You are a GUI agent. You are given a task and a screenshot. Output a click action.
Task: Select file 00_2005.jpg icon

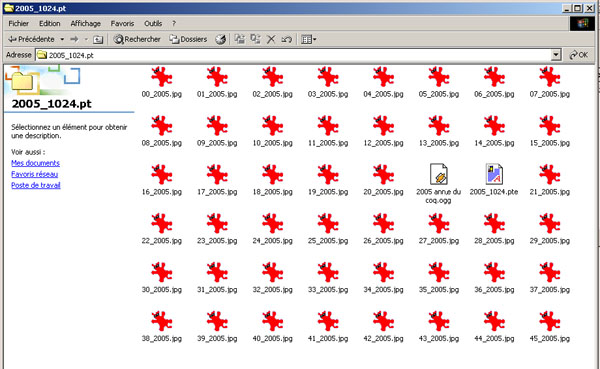pos(161,76)
